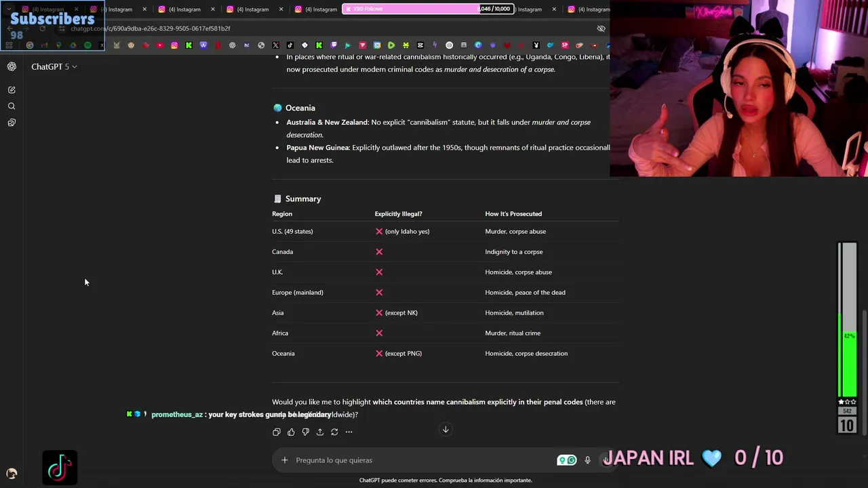Open the apps grid icon in bookmarks bar
The width and height of the screenshot is (868, 488).
pos(9,45)
